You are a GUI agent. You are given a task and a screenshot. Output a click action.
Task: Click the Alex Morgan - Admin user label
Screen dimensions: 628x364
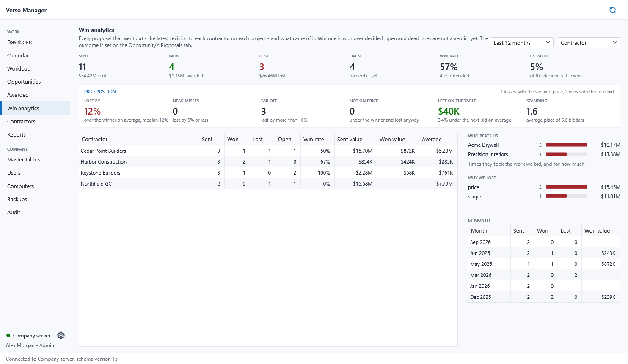[30, 345]
